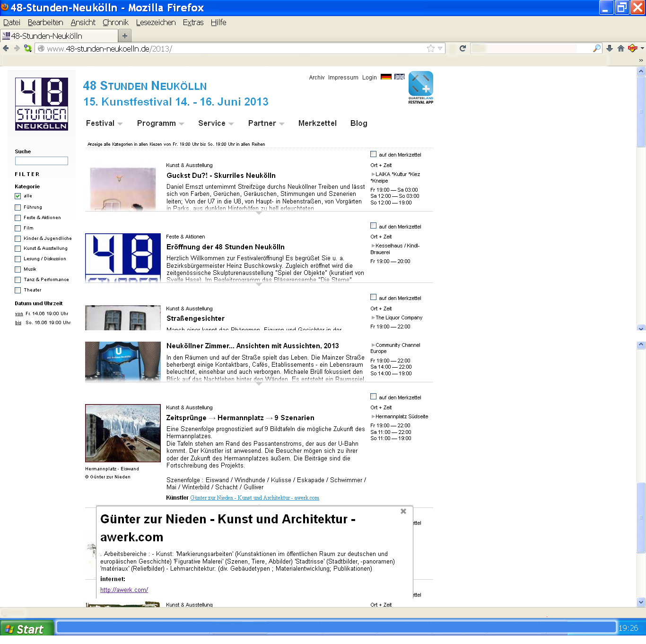Open the Ansicht menu
Viewport: 646px width, 644px height.
[x=83, y=22]
